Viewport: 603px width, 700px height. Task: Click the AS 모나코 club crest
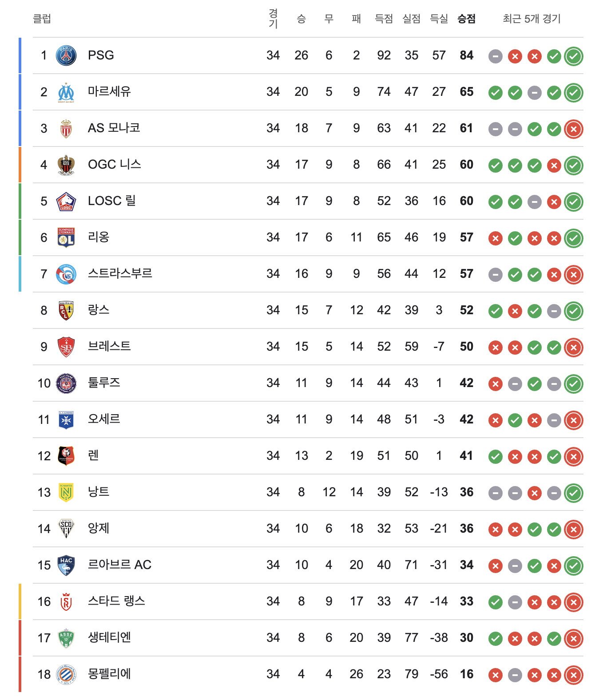click(x=66, y=129)
